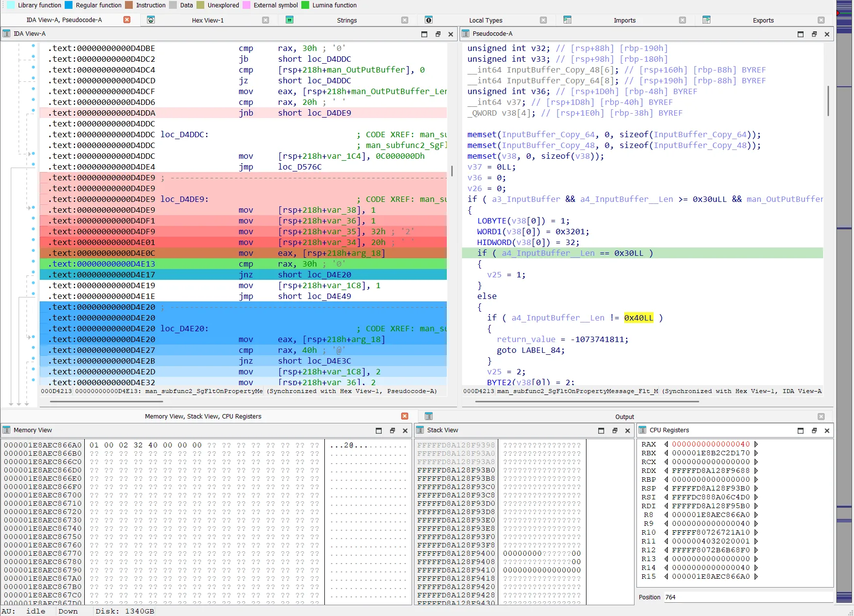Viewport: 854px width, 616px height.
Task: Toggle breakpoint dot at address D4E13
Action: point(33,261)
